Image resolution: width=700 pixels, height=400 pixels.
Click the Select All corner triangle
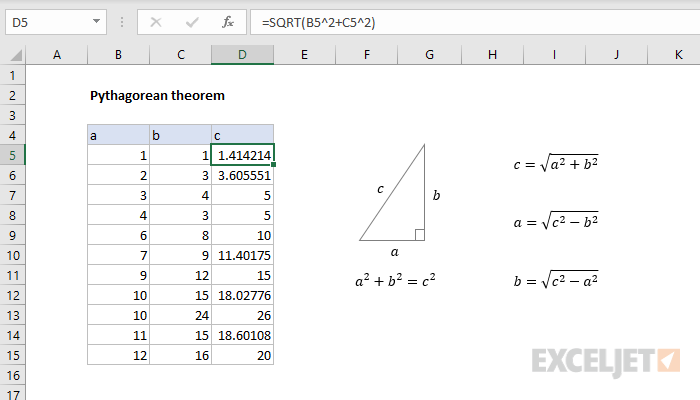(12, 55)
